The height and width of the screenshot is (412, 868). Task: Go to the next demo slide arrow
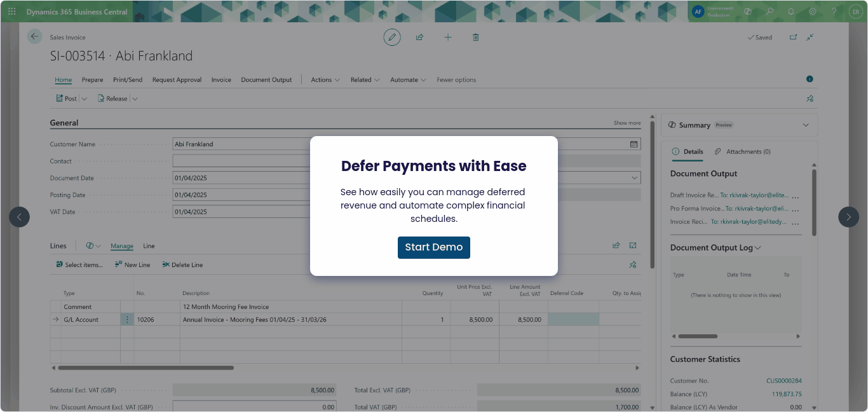pyautogui.click(x=849, y=217)
